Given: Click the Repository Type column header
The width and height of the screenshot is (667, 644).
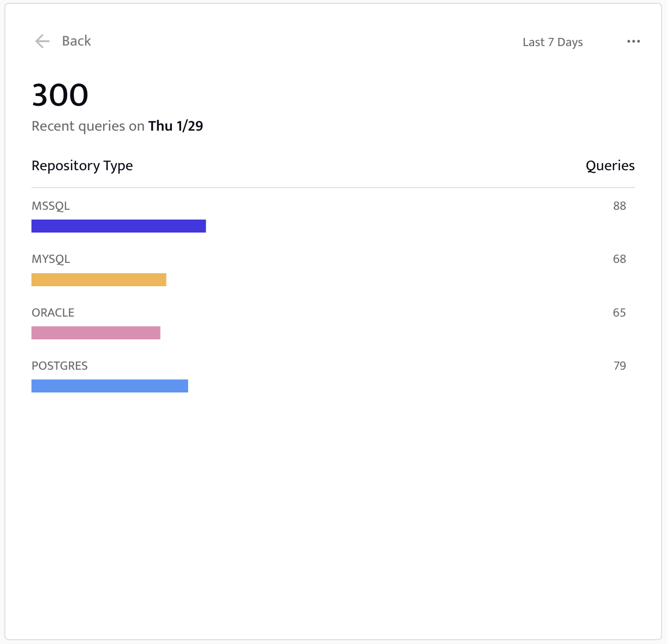Looking at the screenshot, I should [x=82, y=166].
